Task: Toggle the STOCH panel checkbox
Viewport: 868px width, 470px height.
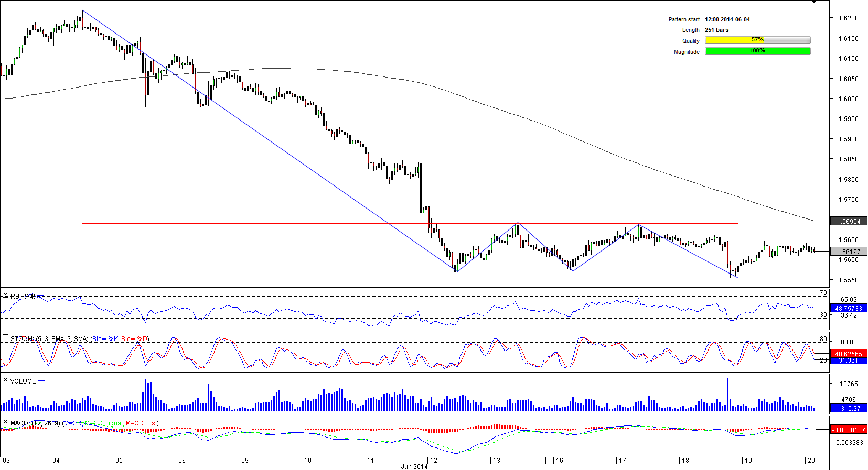Action: [x=5, y=338]
